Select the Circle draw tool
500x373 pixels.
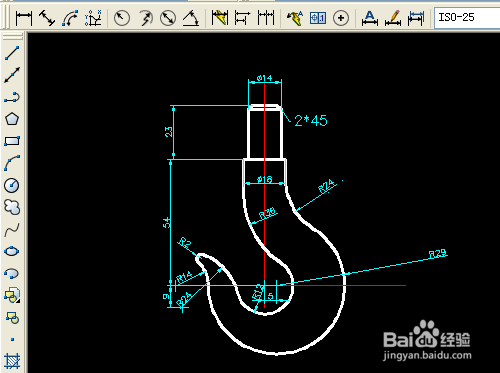pyautogui.click(x=12, y=185)
